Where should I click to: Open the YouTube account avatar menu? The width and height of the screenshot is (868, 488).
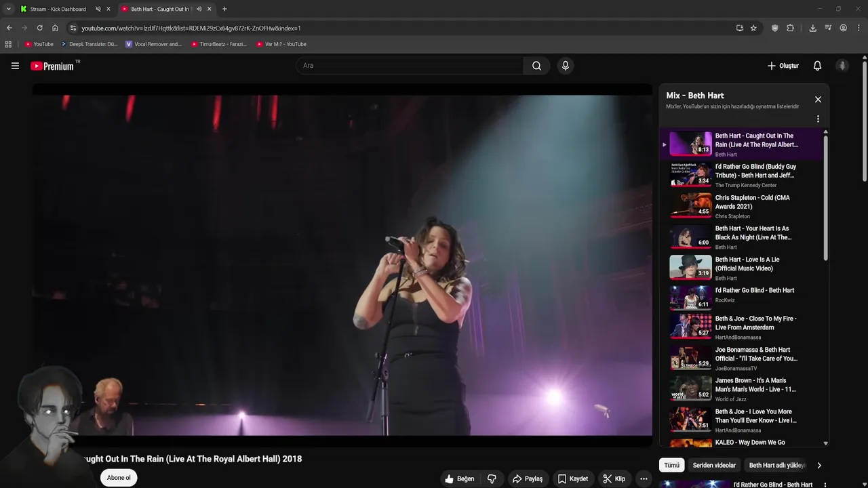(x=842, y=66)
